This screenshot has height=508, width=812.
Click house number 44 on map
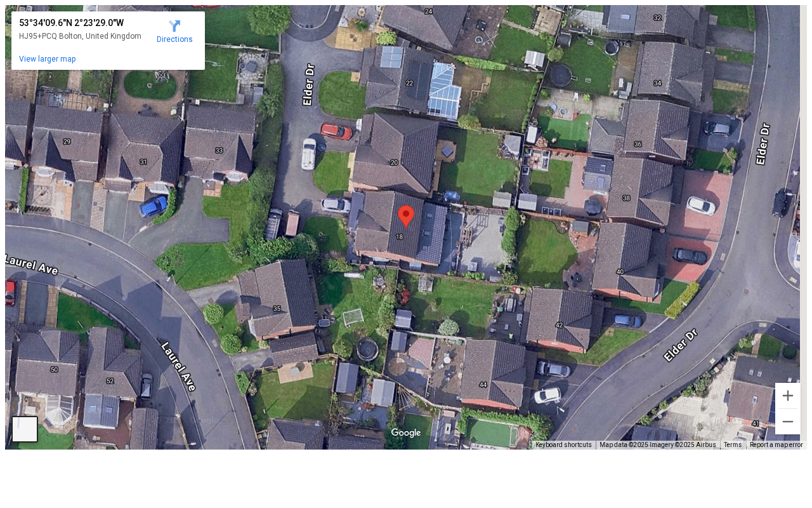[x=483, y=385]
